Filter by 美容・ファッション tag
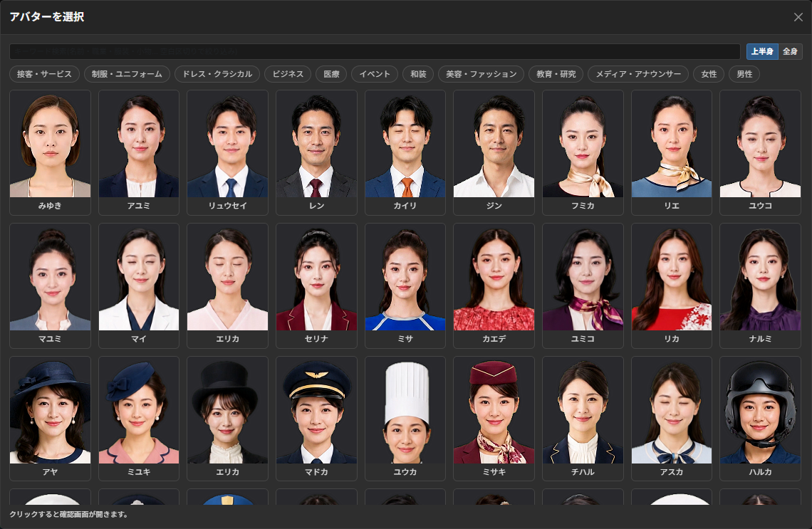This screenshot has height=529, width=812. (482, 74)
